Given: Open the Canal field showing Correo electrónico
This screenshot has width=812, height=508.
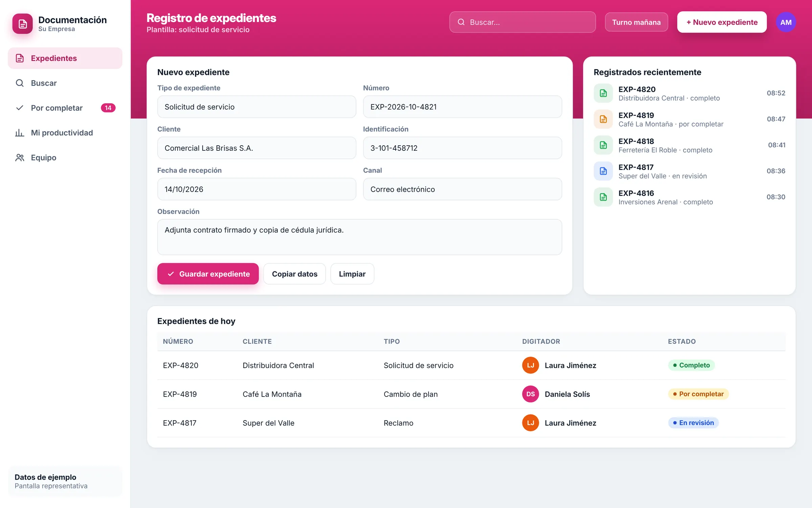Looking at the screenshot, I should (462, 189).
